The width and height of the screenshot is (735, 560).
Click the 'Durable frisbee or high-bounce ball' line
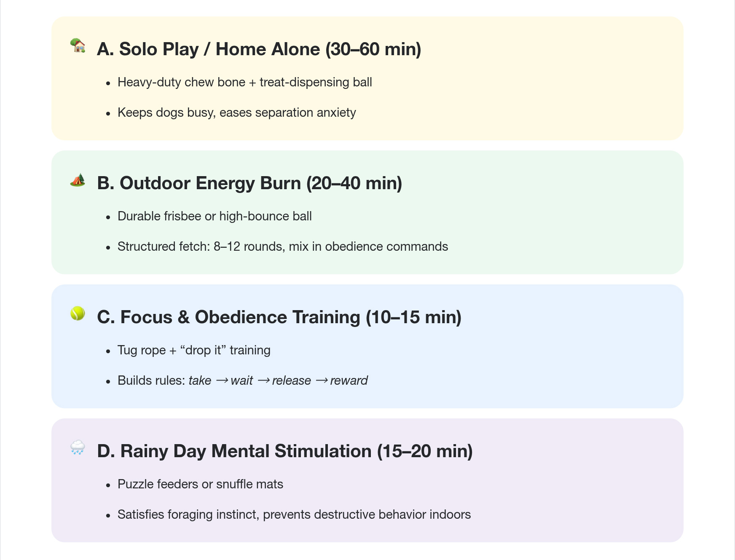point(215,216)
